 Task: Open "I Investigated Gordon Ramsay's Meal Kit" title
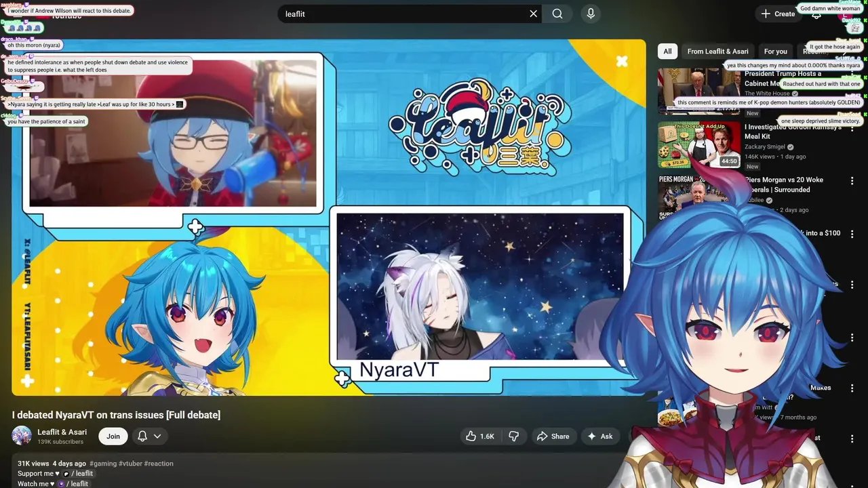click(x=793, y=131)
